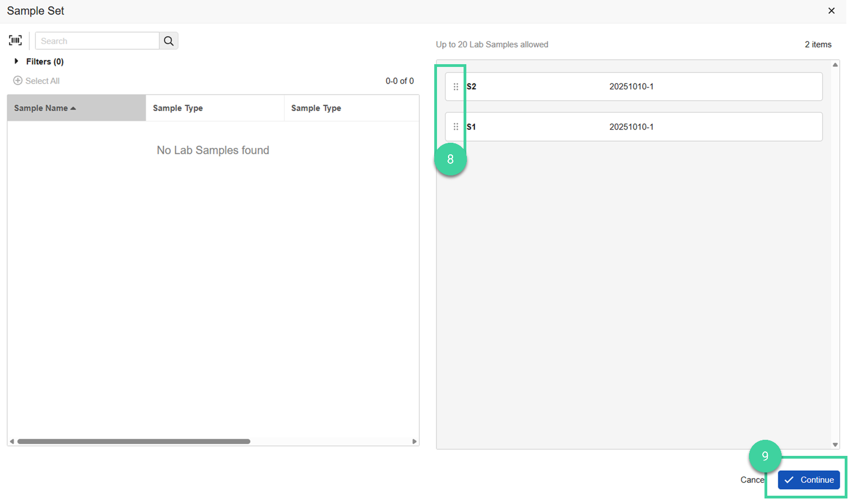Sort by the first Sample Type column
Screen dimensions: 853x504
[178, 108]
